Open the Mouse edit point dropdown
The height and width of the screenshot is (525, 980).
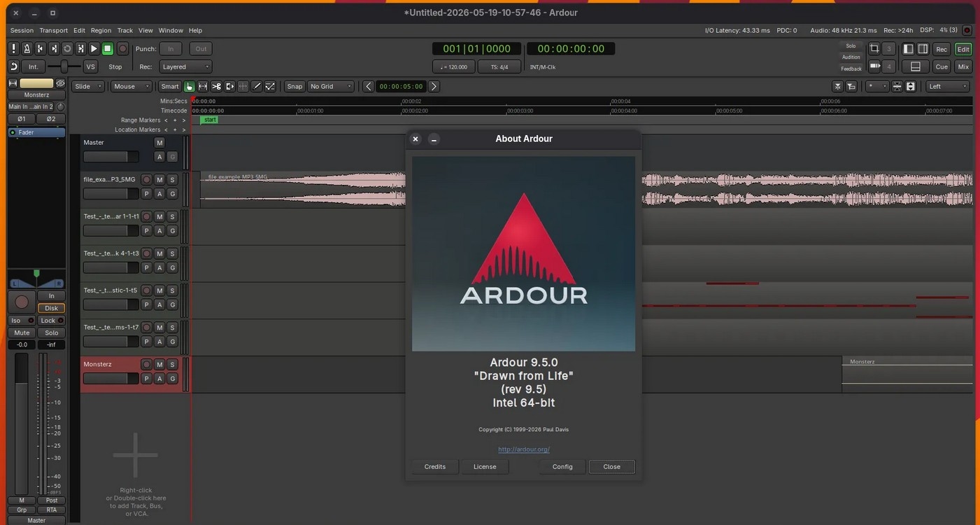[x=132, y=86]
